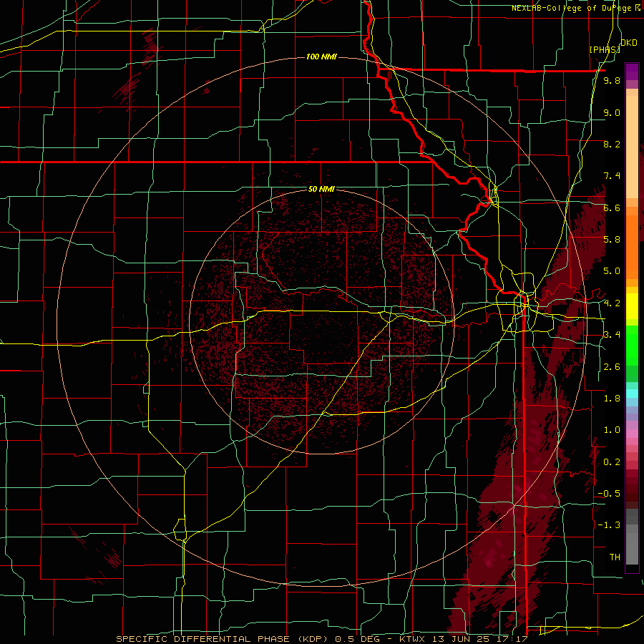The image size is (644, 644).
Task: Pick the purple band at the color bar top
Action: coord(632,72)
